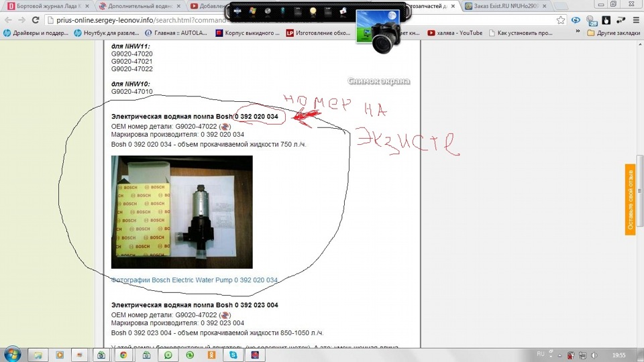Screen dimensions: 644x362
Task: Switch the RU input language indicator
Action: pyautogui.click(x=541, y=354)
